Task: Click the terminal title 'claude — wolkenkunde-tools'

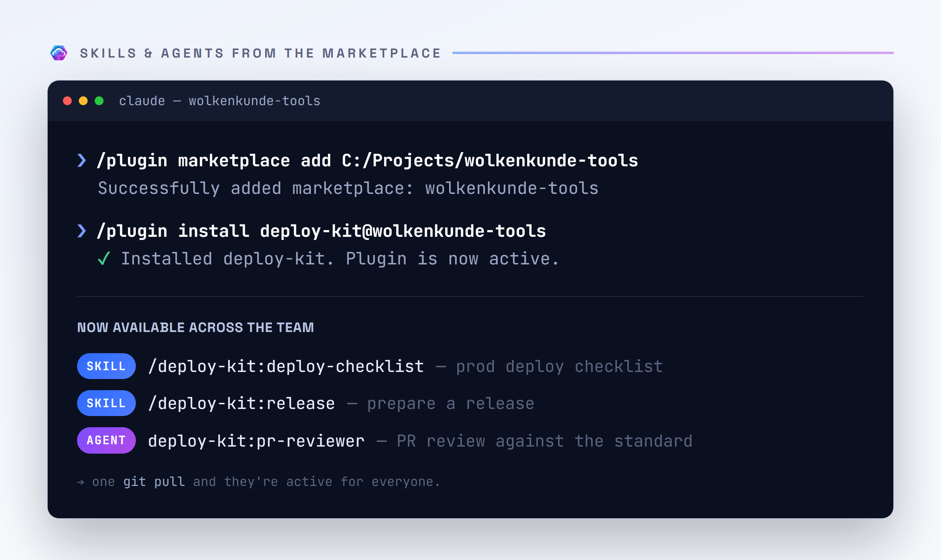Action: [219, 101]
